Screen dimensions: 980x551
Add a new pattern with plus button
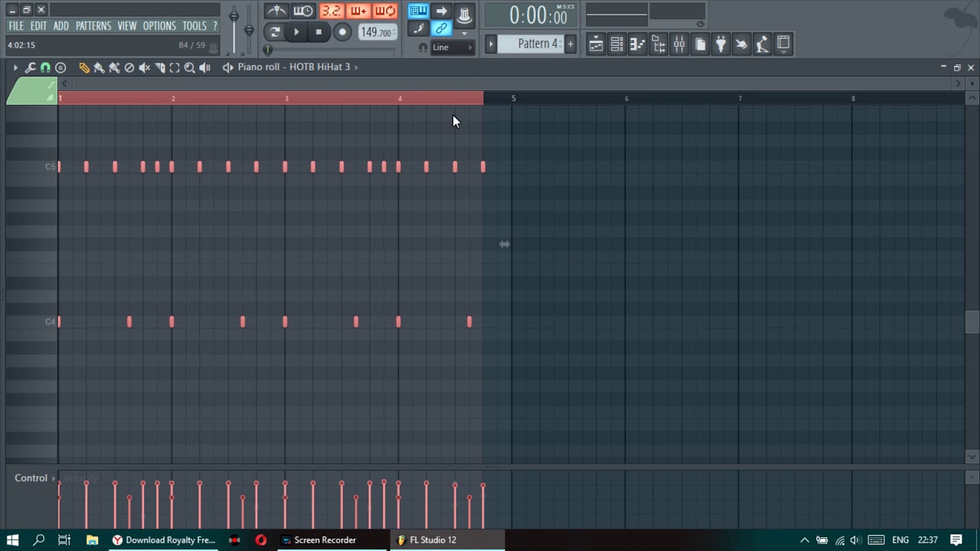(x=570, y=44)
